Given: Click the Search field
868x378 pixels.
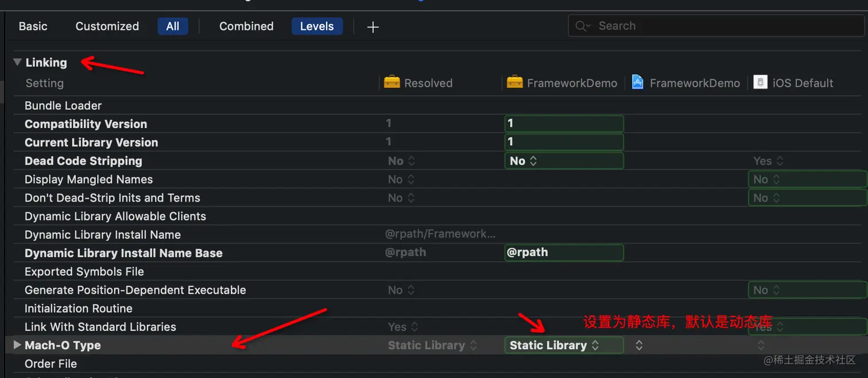Looking at the screenshot, I should 716,26.
